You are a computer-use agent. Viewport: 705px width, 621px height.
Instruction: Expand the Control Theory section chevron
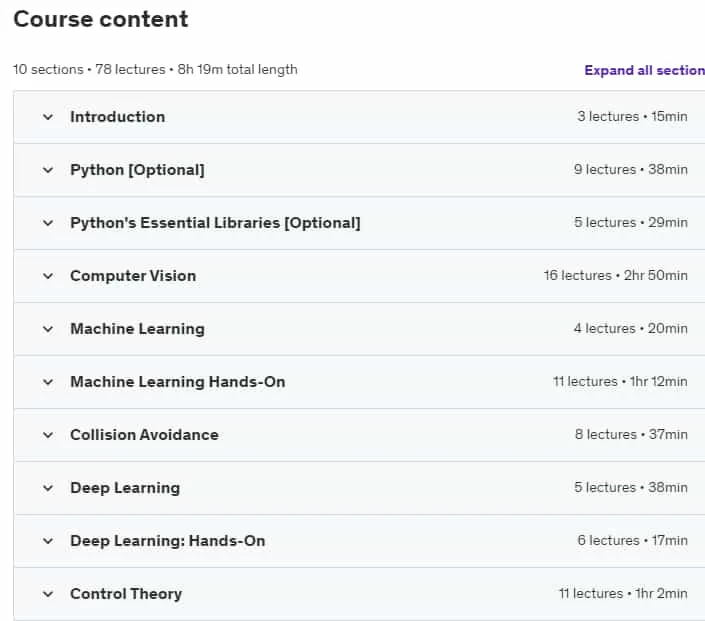tap(48, 594)
